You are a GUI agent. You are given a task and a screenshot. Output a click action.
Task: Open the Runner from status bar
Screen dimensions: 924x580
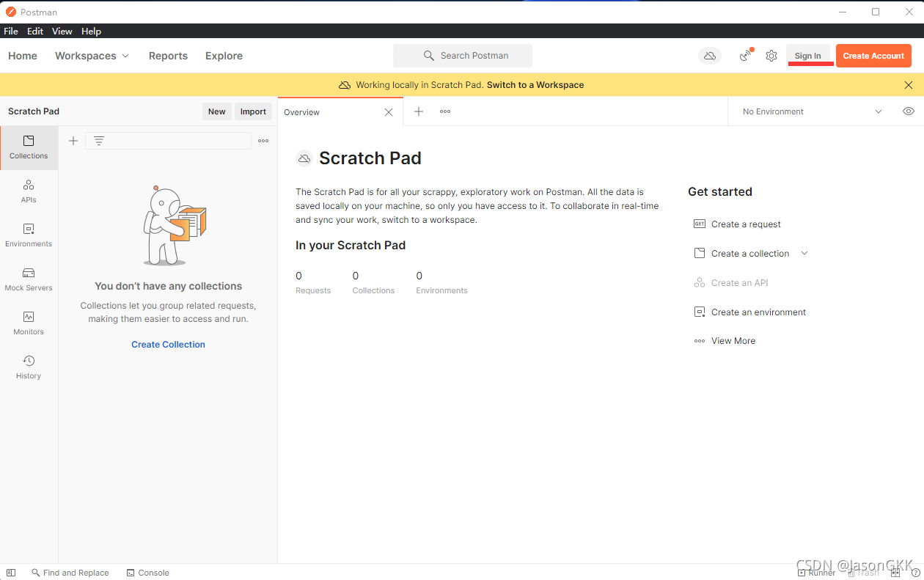817,573
